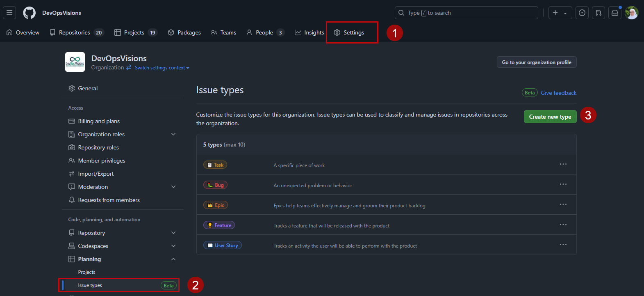Open the Packages tab
Viewport: 644px width, 296px height.
[184, 32]
